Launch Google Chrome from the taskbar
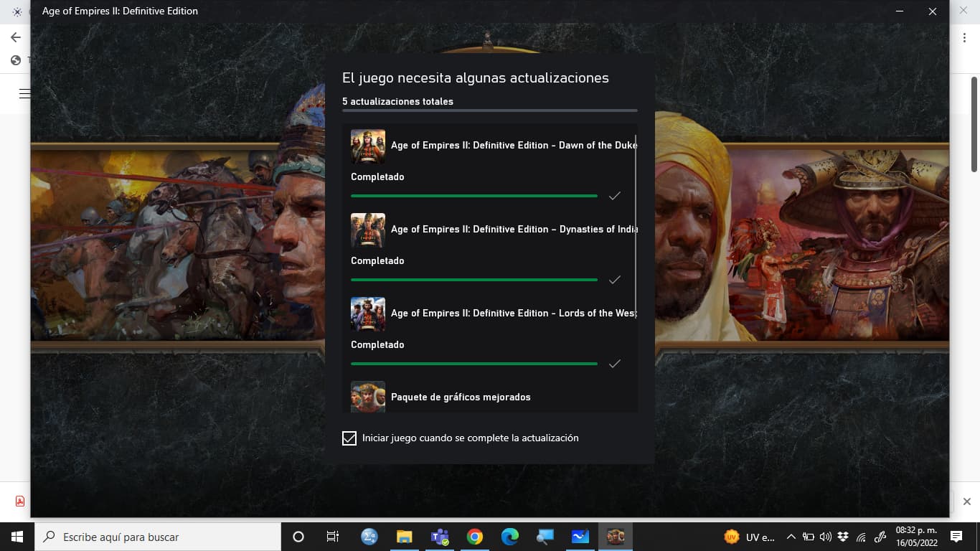Viewport: 980px width, 551px height. (x=474, y=537)
